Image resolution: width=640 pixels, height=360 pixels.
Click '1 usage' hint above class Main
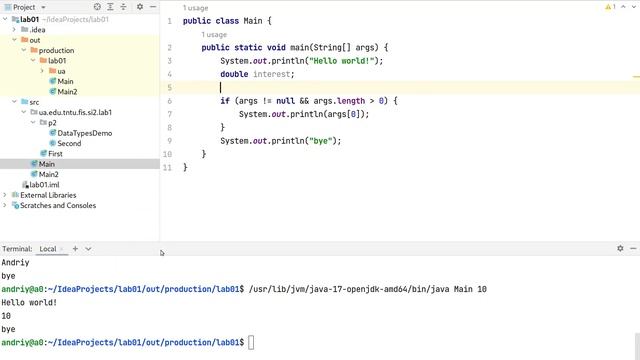coord(196,8)
